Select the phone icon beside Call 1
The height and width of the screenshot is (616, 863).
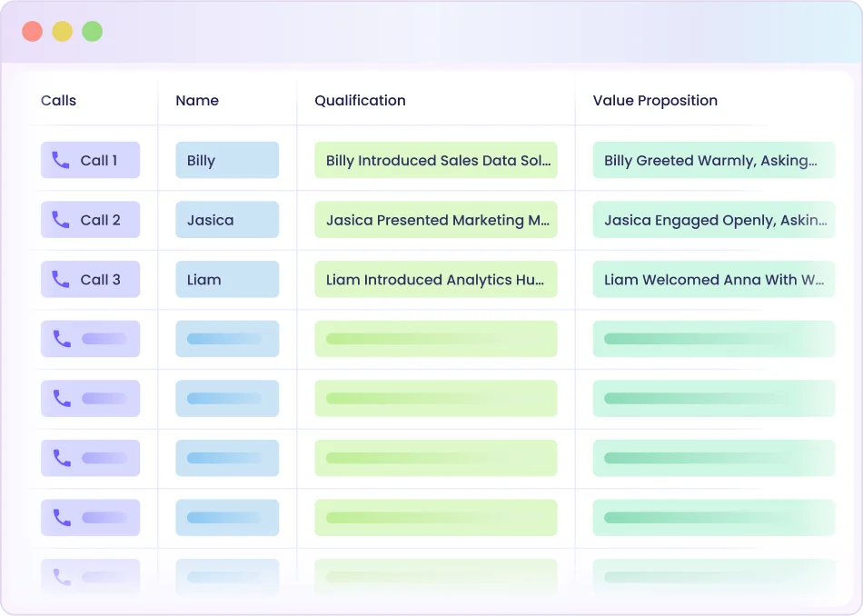62,160
